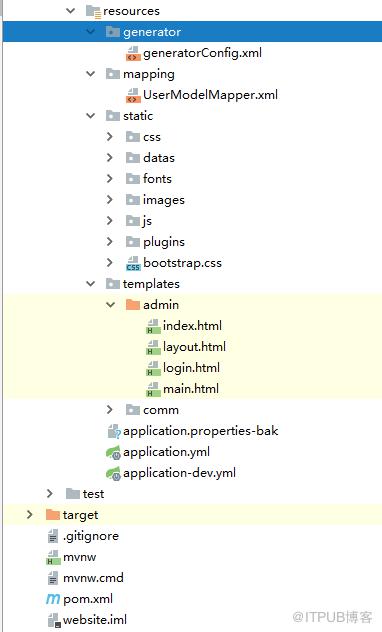The image size is (382, 632).
Task: Click the orange target folder icon
Action: (x=53, y=515)
